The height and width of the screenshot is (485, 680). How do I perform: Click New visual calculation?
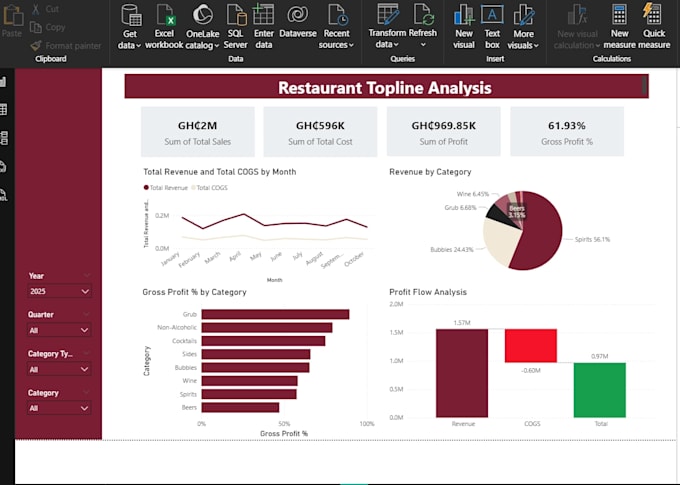tap(578, 26)
